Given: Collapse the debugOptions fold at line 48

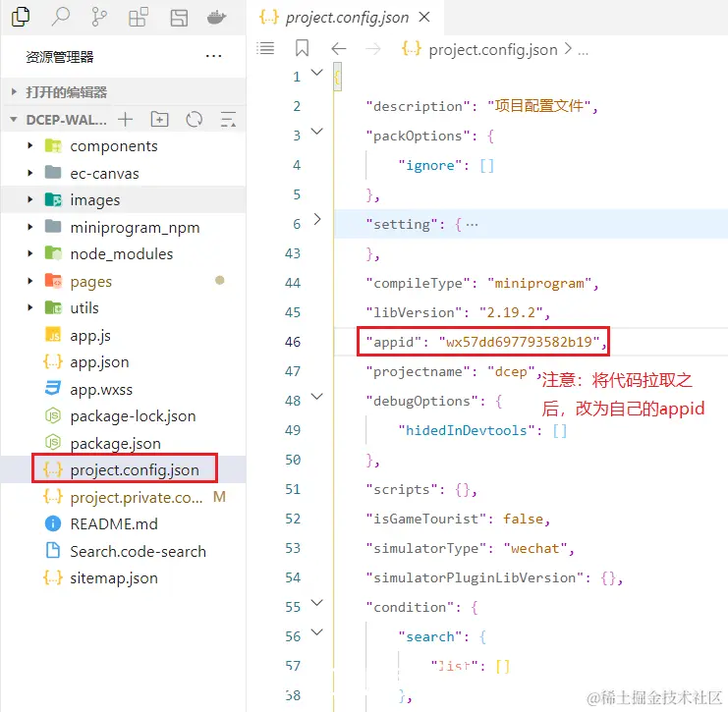Looking at the screenshot, I should tap(316, 397).
